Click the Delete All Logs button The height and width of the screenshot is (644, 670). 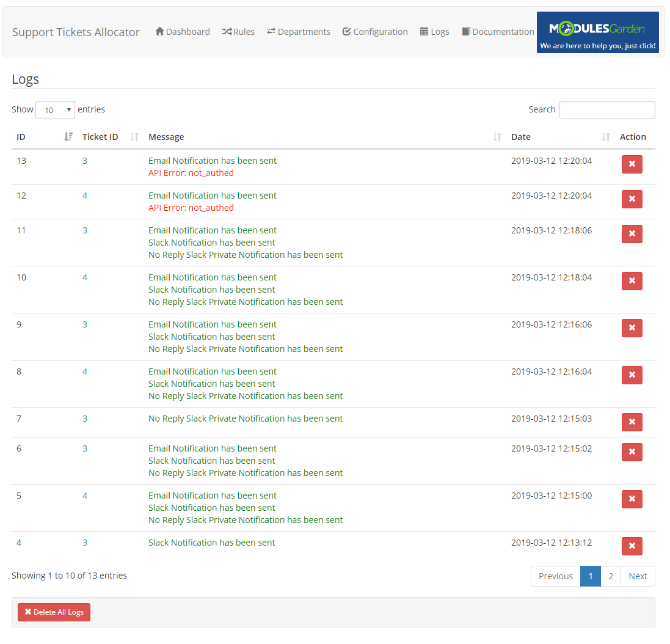pyautogui.click(x=54, y=612)
